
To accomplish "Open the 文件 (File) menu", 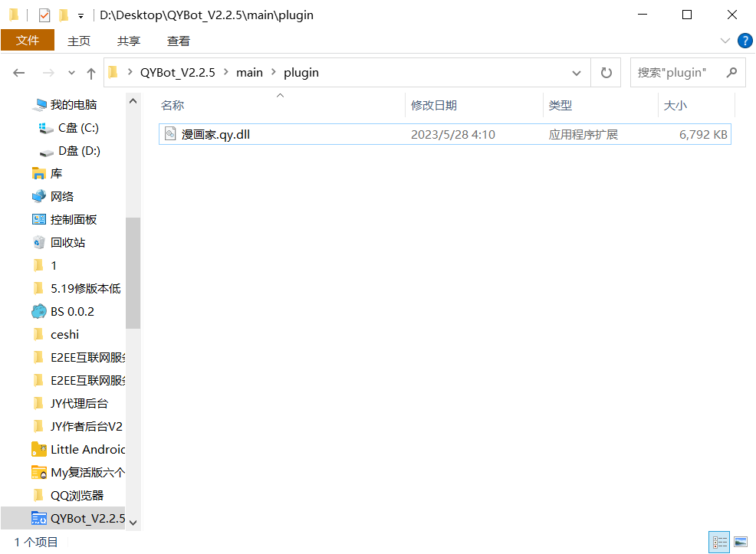I will tap(28, 41).
